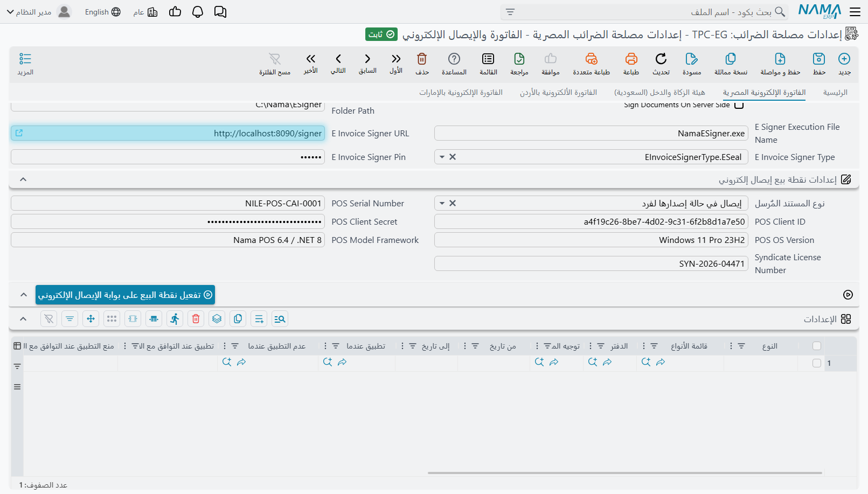The width and height of the screenshot is (868, 494).
Task: Open the القائمة (List) toolbar icon
Action: coord(488,59)
